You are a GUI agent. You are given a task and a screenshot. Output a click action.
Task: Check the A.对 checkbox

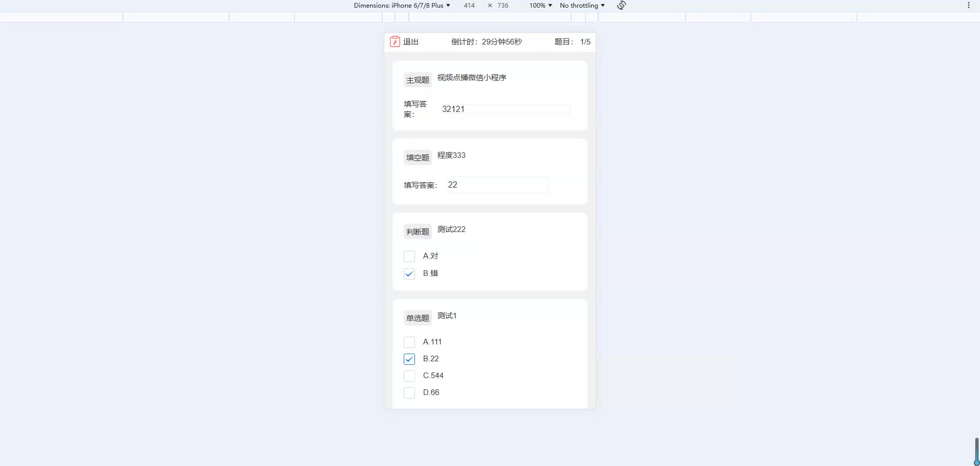tap(409, 256)
